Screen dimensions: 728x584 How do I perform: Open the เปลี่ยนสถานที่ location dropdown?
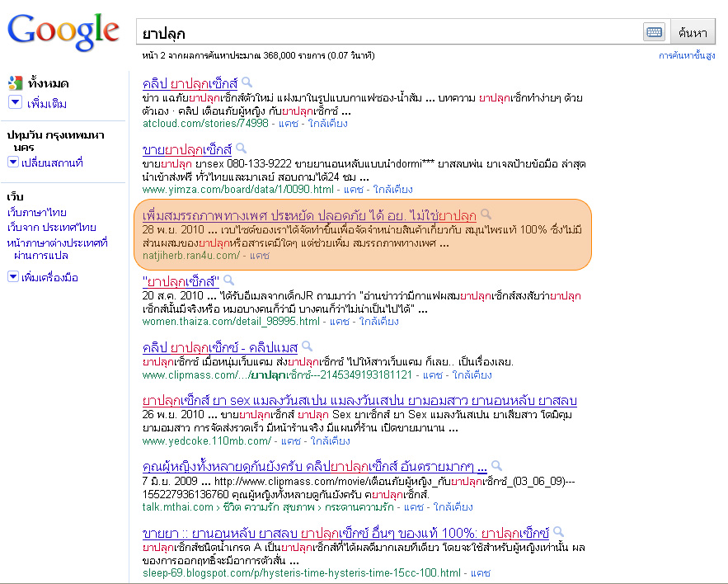(13, 162)
